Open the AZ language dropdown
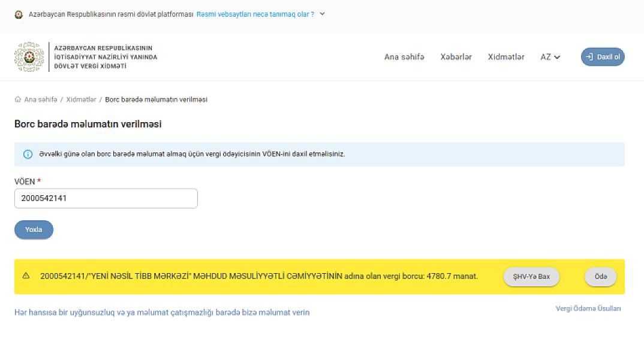This screenshot has width=644, height=345. (550, 57)
